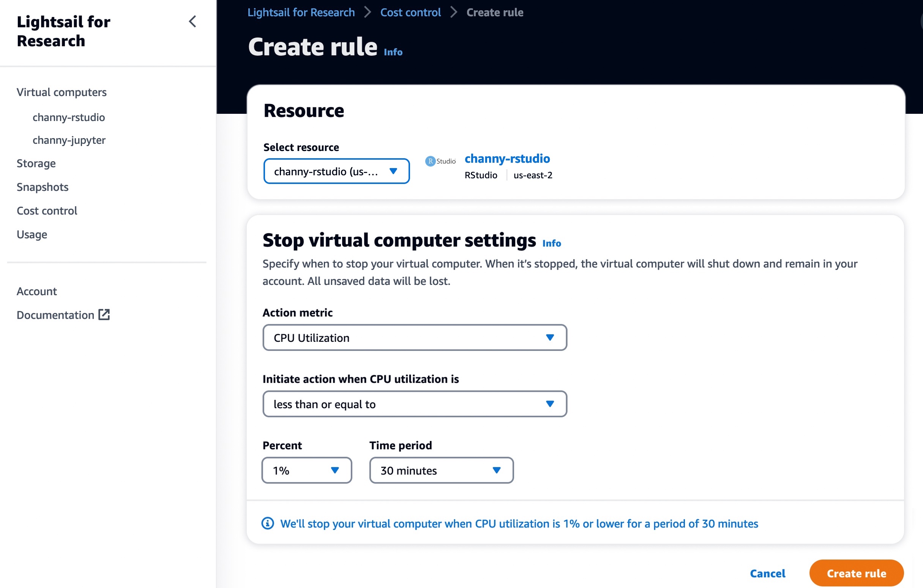Select channy-jupyter in the sidebar
Viewport: 923px width, 588px height.
click(69, 140)
